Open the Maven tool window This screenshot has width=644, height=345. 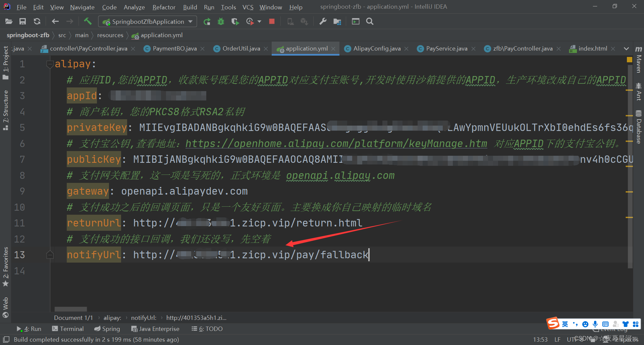click(x=639, y=60)
